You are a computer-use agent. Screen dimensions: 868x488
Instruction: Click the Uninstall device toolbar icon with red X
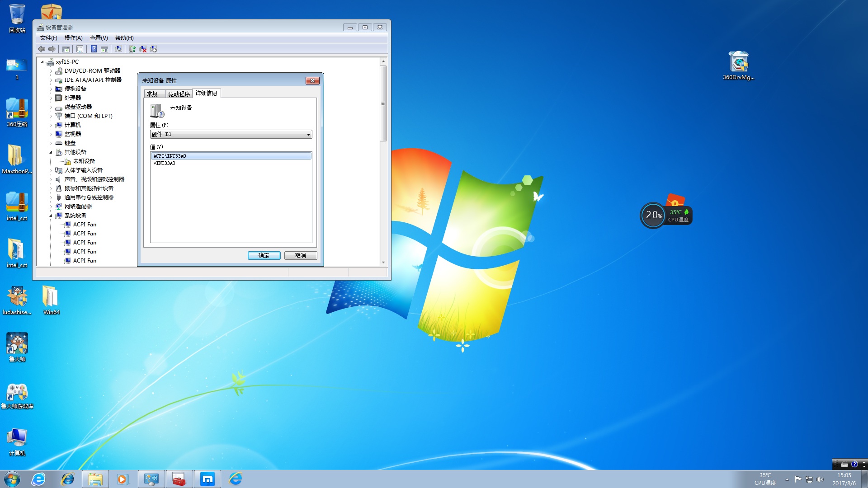click(x=143, y=49)
